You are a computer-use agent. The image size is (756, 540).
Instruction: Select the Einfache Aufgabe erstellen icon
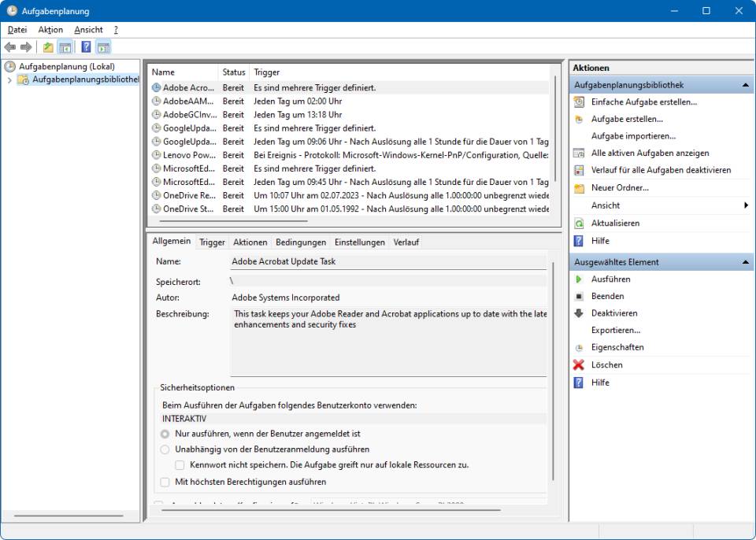[579, 101]
